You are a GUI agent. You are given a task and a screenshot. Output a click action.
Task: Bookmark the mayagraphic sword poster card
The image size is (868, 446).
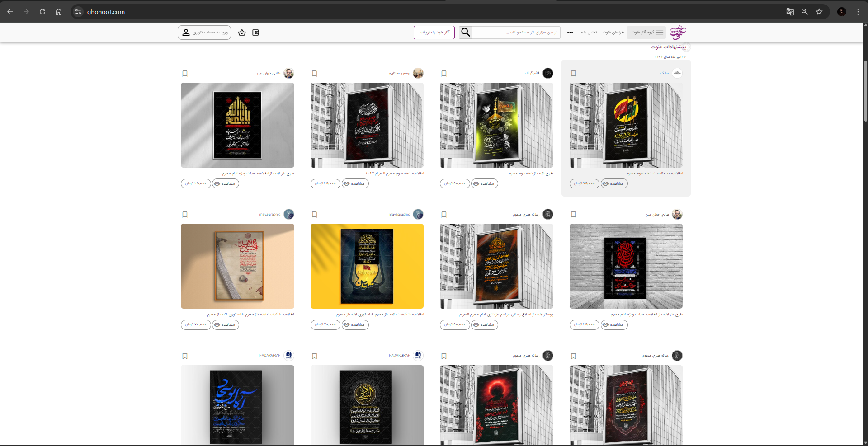[x=185, y=215]
